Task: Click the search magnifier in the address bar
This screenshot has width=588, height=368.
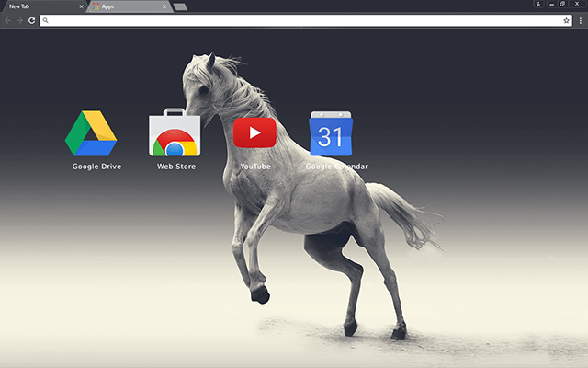Action: (45, 20)
